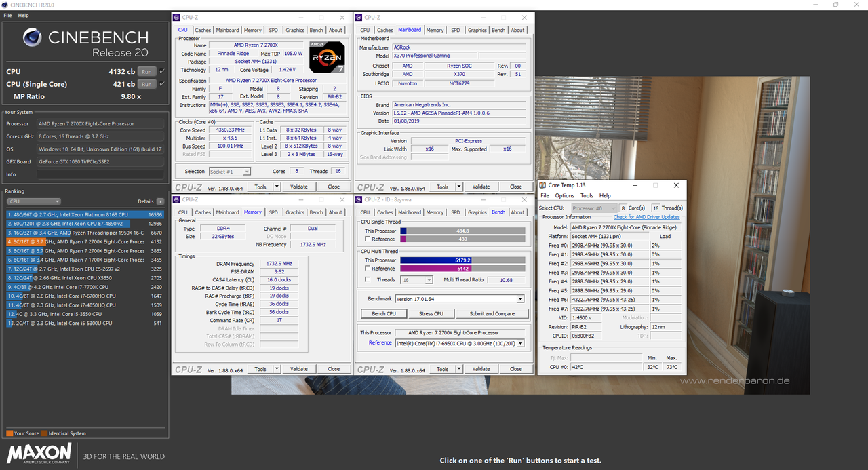Click Close button in CPU-Z Memory window
Viewport: 868px width, 470px height.
334,369
